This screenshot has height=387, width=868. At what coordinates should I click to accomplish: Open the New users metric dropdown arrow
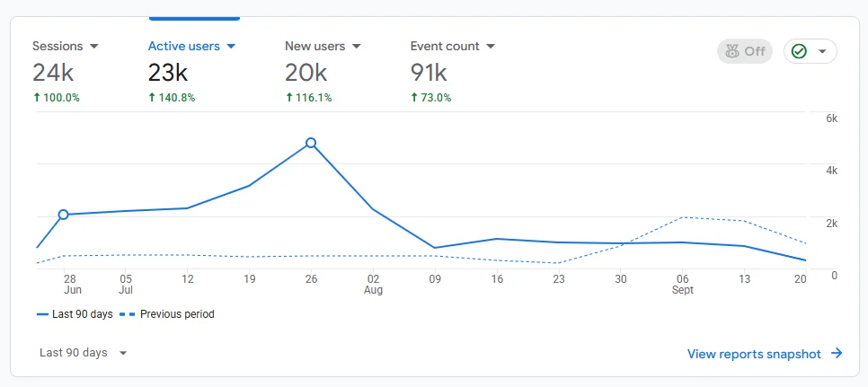[x=357, y=47]
